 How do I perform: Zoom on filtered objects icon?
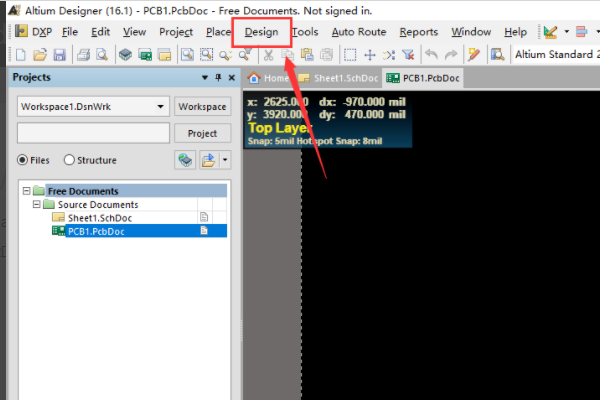tap(245, 55)
